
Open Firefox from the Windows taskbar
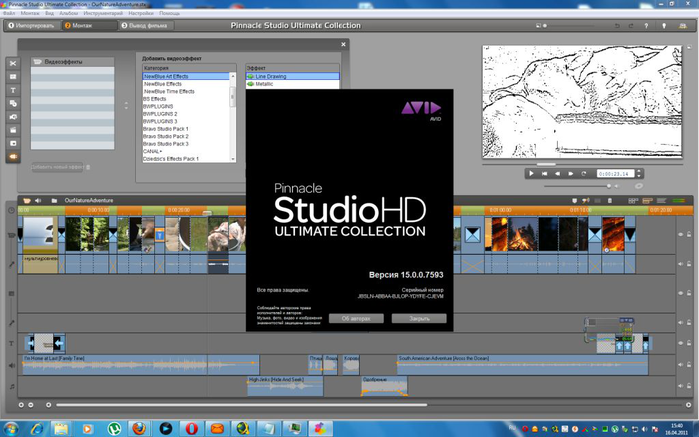140,428
